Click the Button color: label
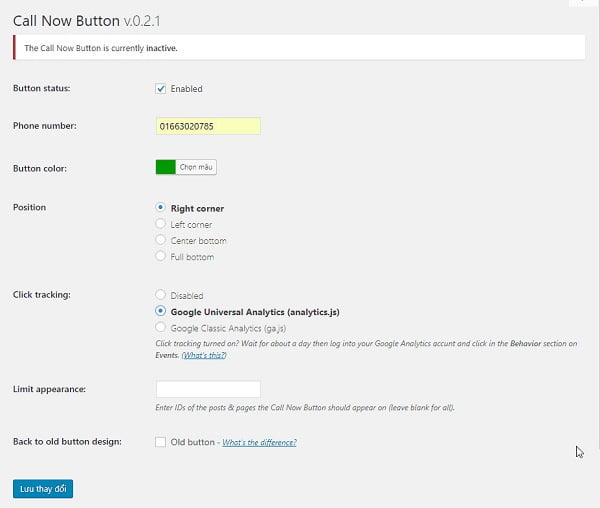 [x=40, y=169]
